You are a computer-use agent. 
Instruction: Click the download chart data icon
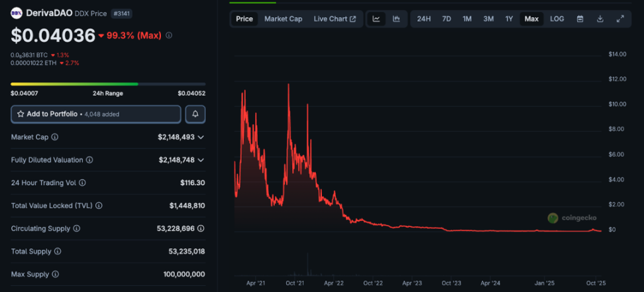tap(600, 19)
